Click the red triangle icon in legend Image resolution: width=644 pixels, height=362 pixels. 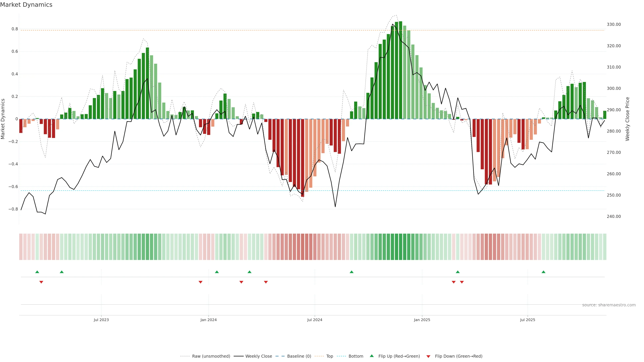[x=428, y=356]
